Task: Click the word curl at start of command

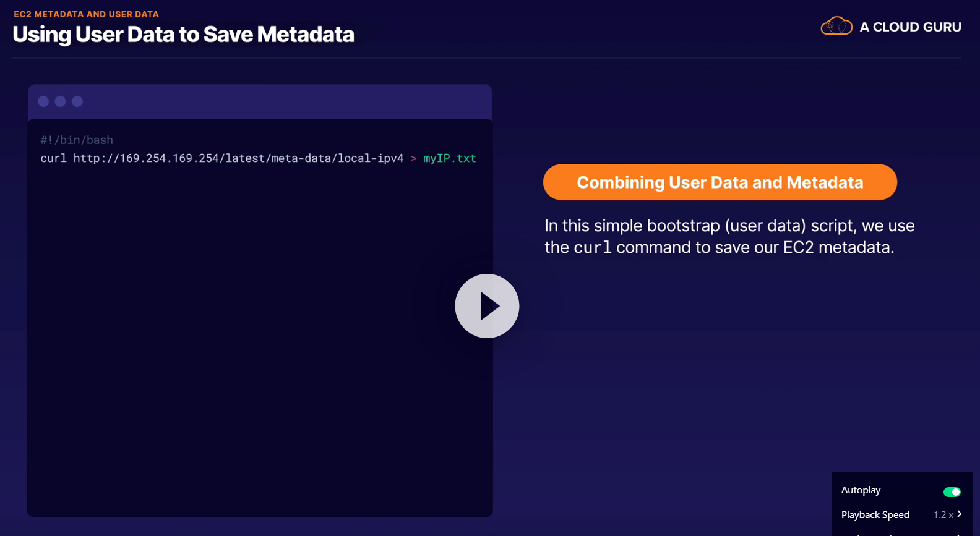Action: tap(53, 158)
